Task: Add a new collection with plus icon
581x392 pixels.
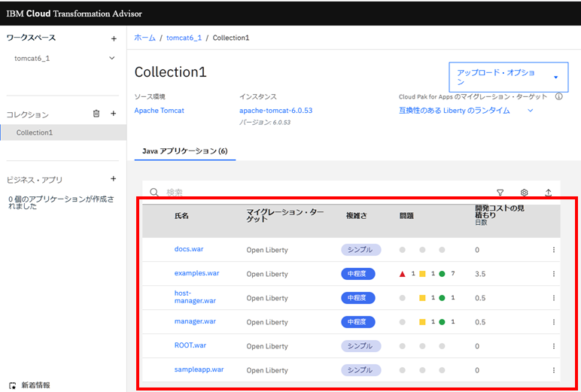Action: point(114,114)
